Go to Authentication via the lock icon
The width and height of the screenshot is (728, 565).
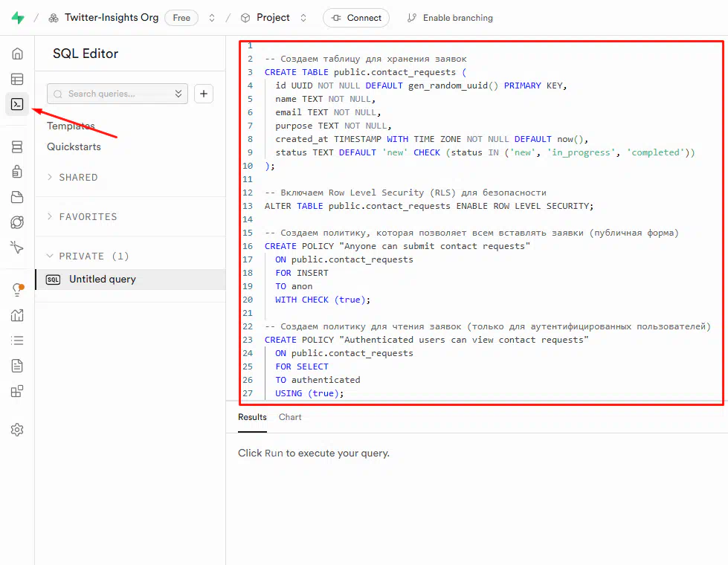(17, 172)
